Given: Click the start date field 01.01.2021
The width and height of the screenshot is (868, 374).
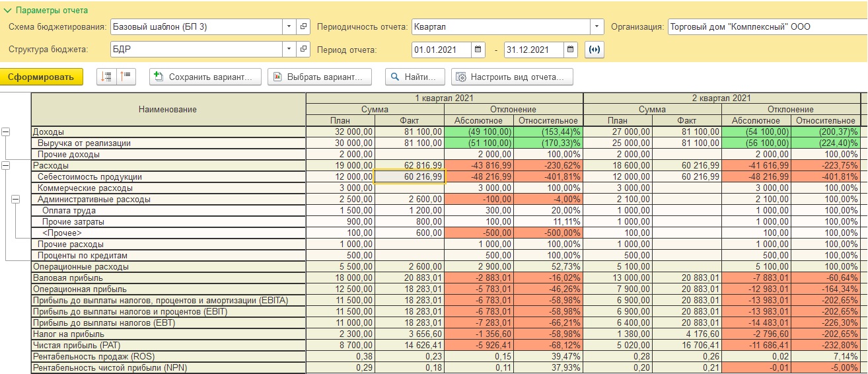Looking at the screenshot, I should tap(441, 50).
